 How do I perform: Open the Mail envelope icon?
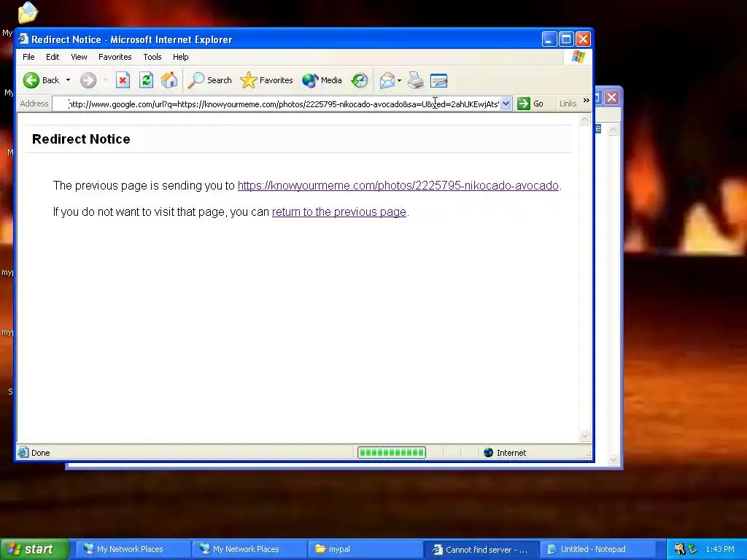pos(387,80)
